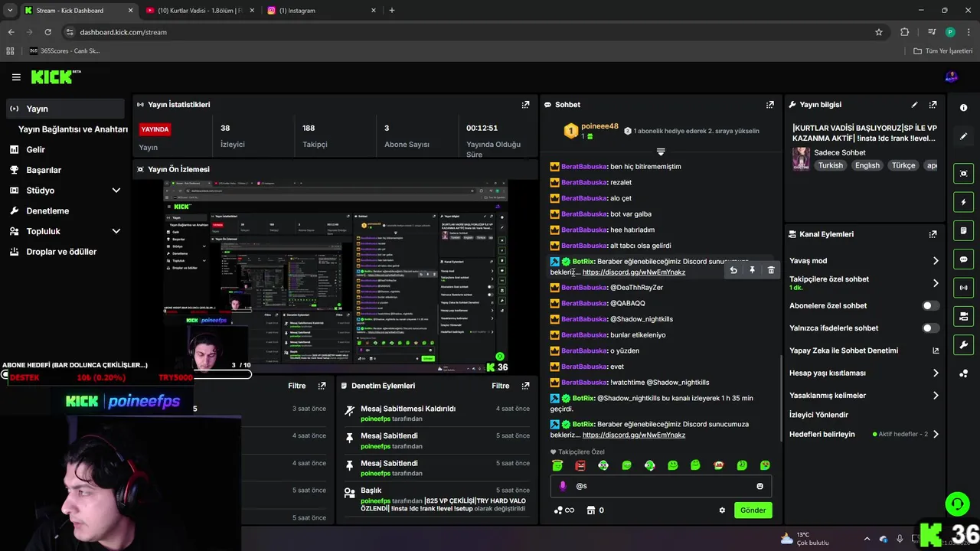Click the Turkish tag in stream info
The image size is (980, 551).
tap(830, 165)
